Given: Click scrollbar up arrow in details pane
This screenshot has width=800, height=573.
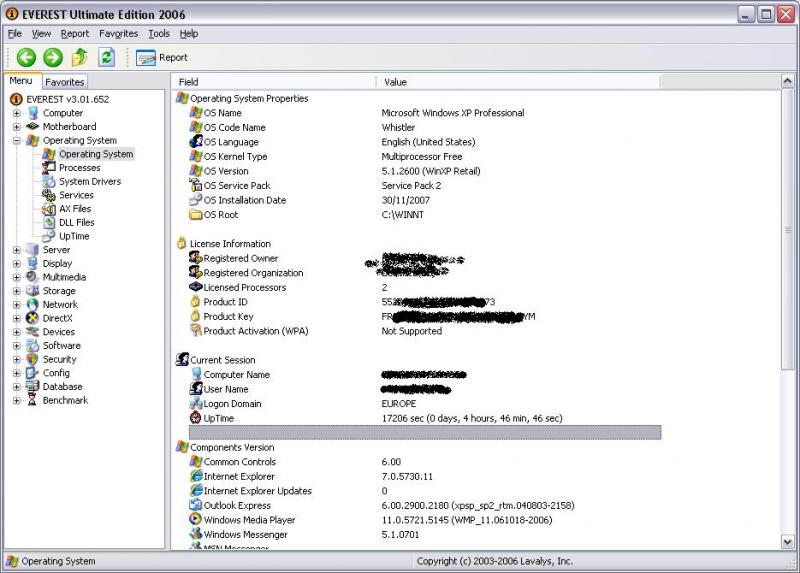Looking at the screenshot, I should click(787, 81).
